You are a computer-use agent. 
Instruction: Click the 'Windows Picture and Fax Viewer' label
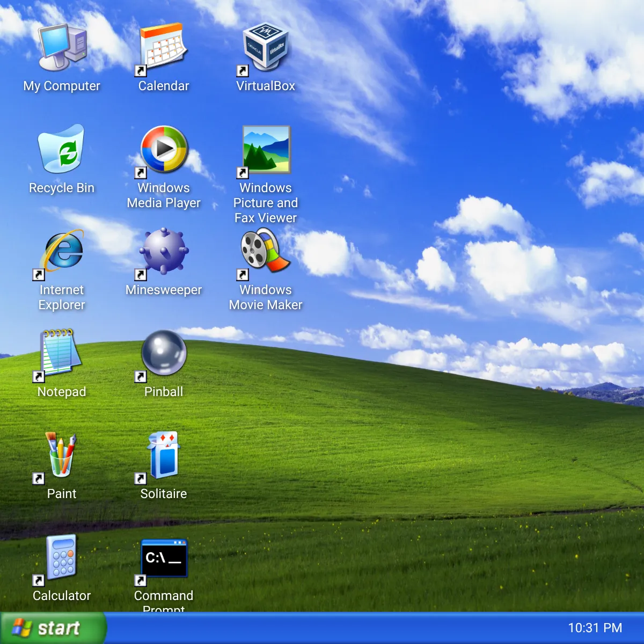tap(266, 203)
